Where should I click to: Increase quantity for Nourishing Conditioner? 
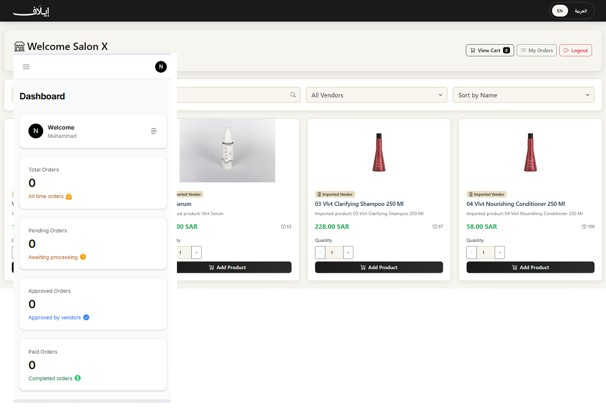500,252
